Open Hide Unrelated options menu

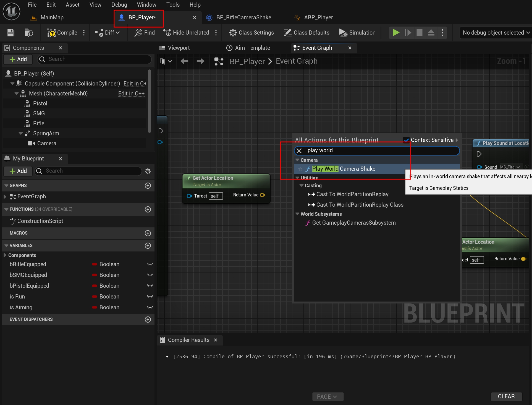[216, 33]
